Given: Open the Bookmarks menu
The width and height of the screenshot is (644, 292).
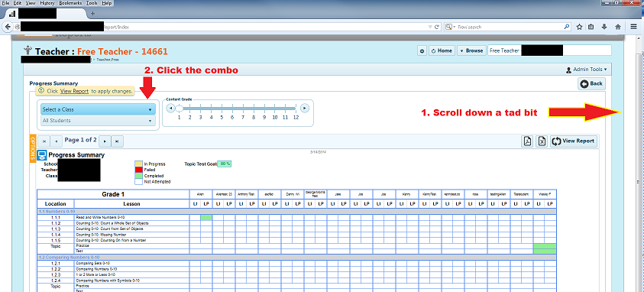Looking at the screenshot, I should (x=70, y=3).
